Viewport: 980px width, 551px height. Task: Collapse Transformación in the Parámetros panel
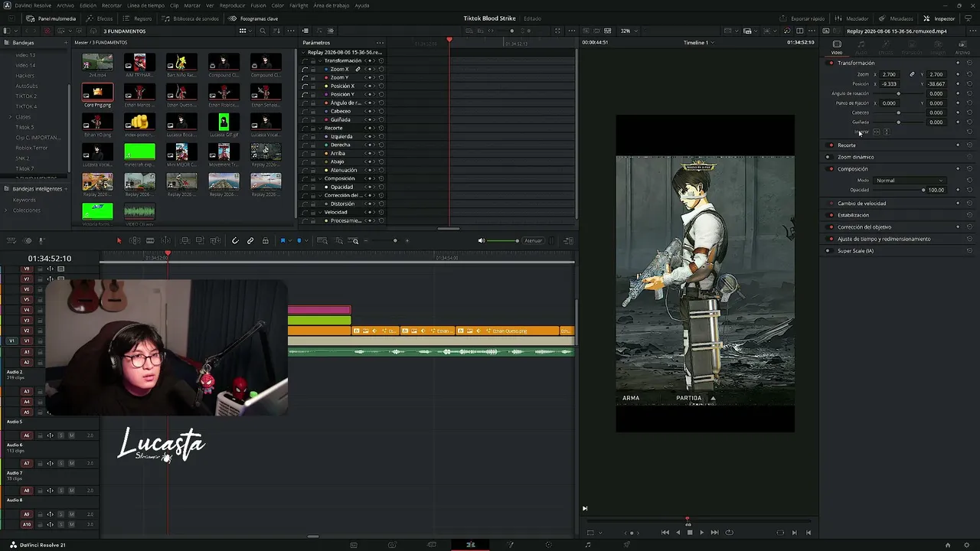(321, 60)
